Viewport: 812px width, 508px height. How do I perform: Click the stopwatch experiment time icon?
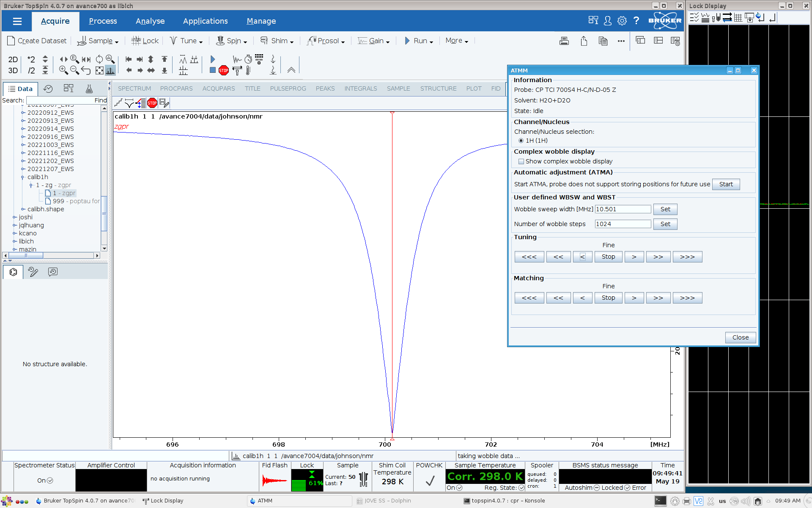pos(248,59)
